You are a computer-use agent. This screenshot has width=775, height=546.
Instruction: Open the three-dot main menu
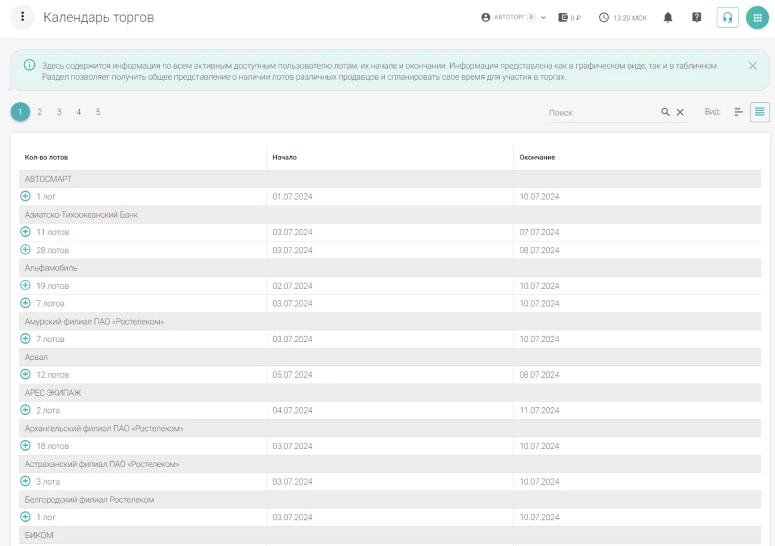(22, 17)
